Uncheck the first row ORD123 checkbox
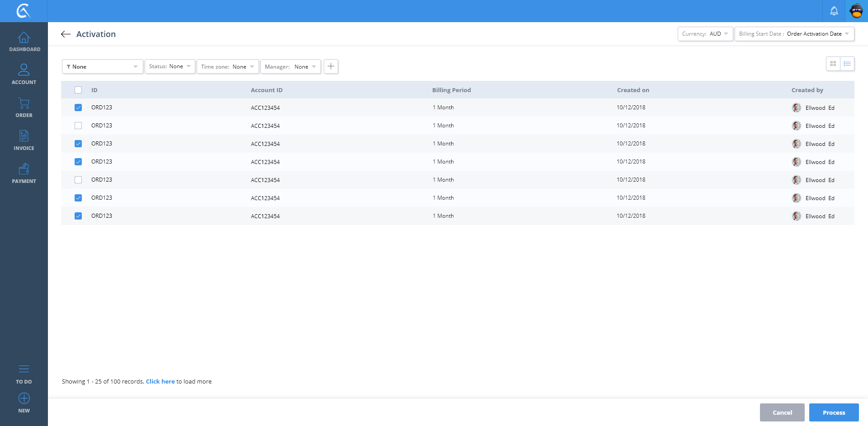 click(x=78, y=108)
